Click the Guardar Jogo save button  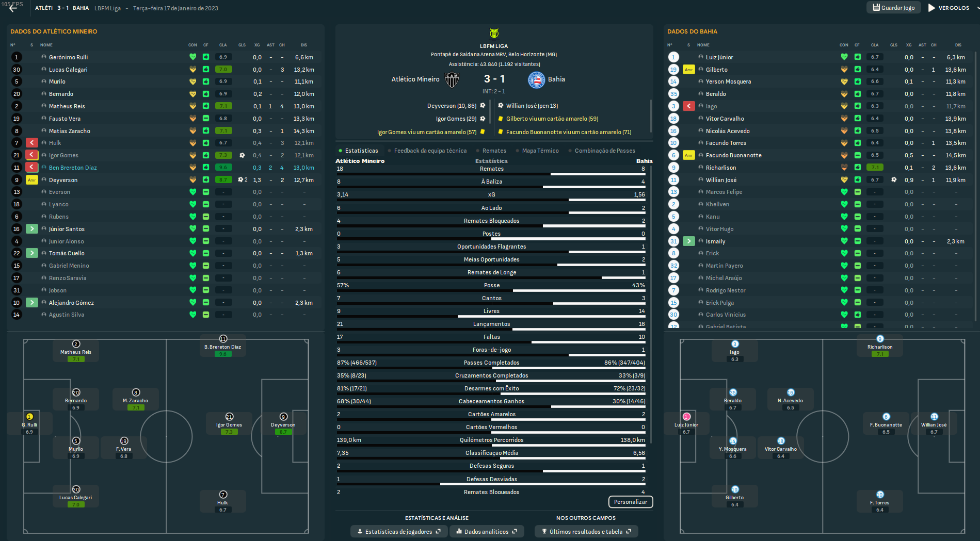click(893, 8)
